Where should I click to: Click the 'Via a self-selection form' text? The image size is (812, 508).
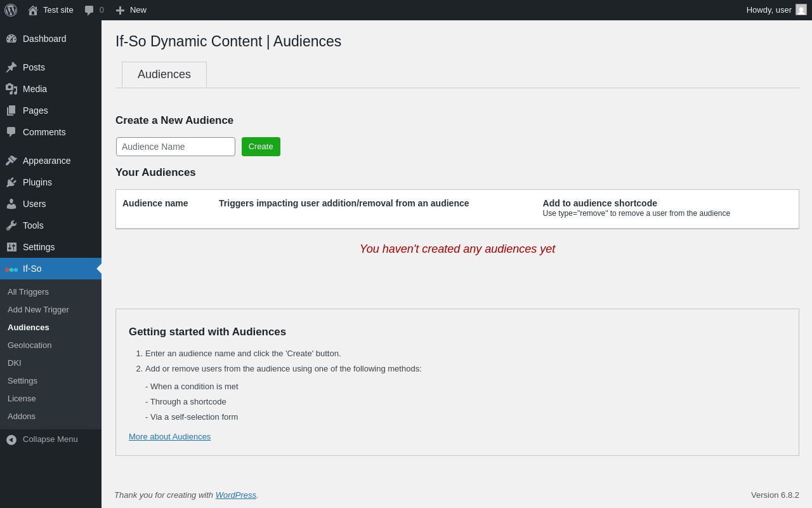pos(192,417)
